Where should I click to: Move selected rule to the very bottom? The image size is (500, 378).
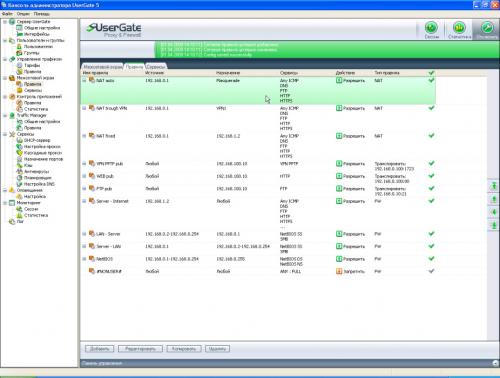(494, 225)
